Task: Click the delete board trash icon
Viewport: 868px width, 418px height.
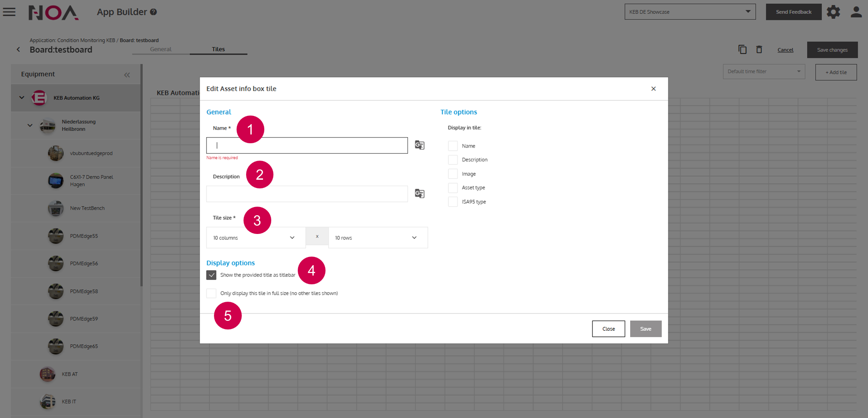Action: coord(759,49)
